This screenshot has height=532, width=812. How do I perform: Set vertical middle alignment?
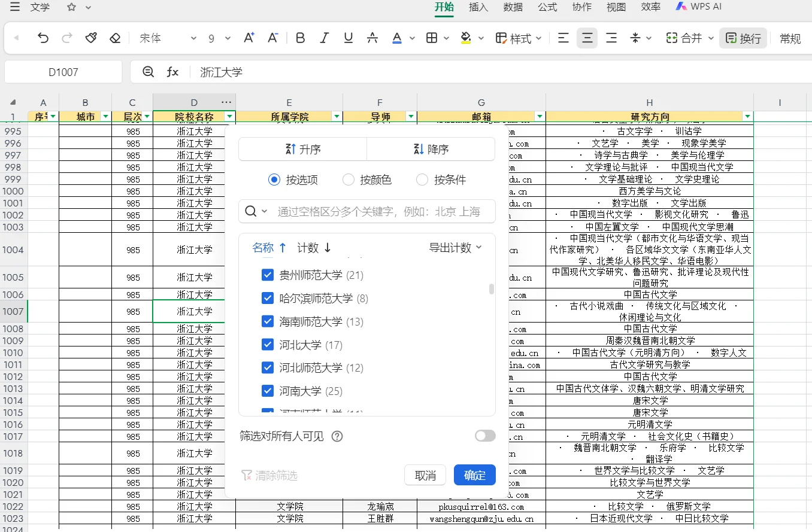pyautogui.click(x=635, y=38)
